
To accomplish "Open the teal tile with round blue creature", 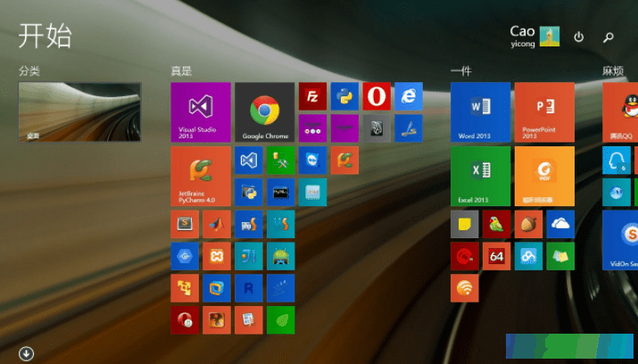I will click(x=617, y=193).
